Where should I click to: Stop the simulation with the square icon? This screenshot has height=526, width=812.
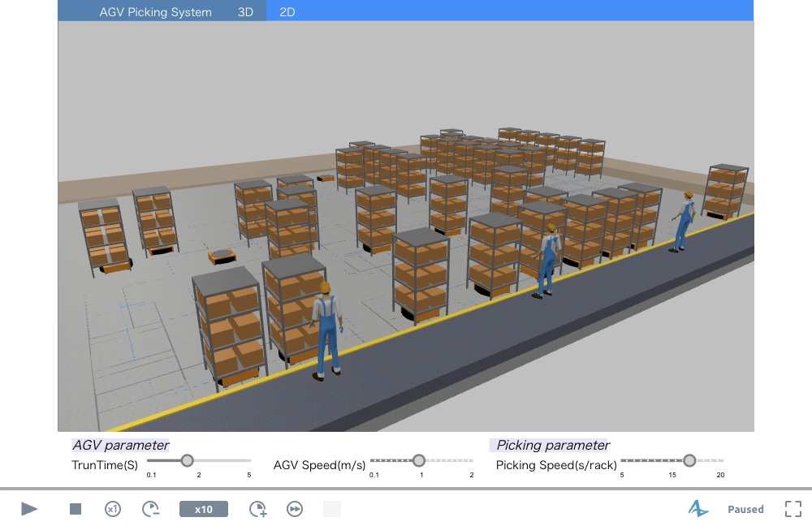click(x=76, y=509)
